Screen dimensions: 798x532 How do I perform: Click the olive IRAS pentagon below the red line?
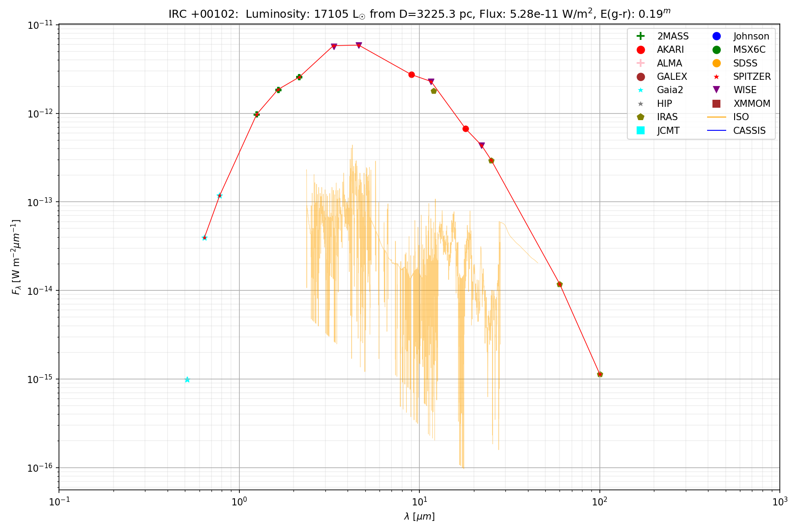coord(434,91)
